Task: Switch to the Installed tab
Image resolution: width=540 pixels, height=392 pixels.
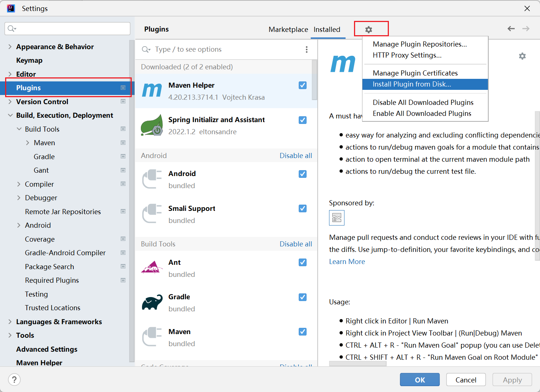Action: [x=327, y=29]
